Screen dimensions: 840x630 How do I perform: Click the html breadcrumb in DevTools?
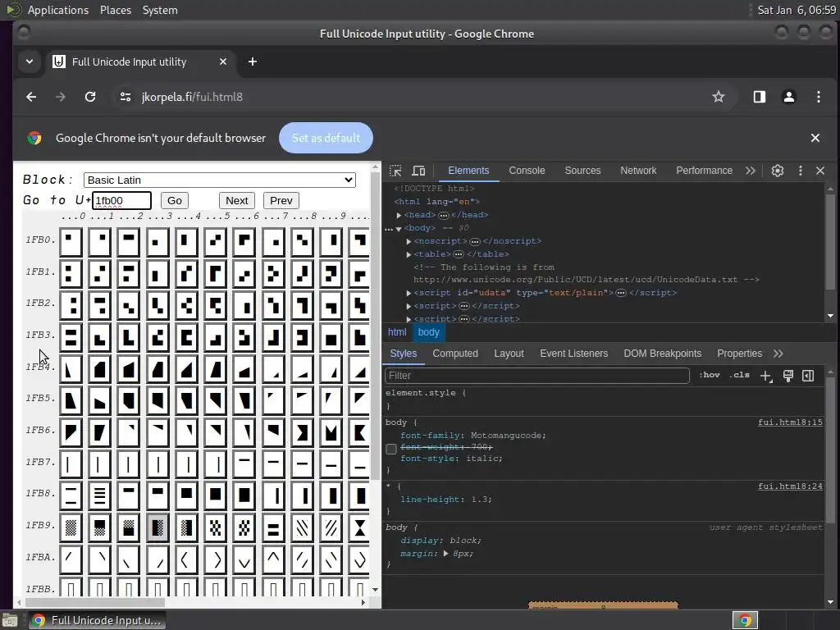coord(397,332)
